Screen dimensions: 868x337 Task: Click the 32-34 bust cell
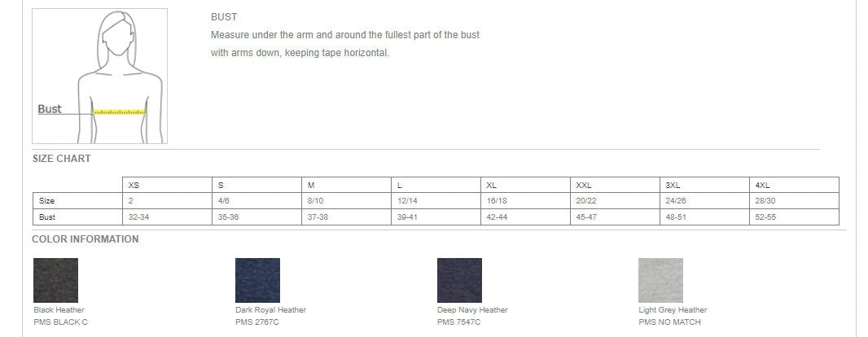click(x=167, y=217)
